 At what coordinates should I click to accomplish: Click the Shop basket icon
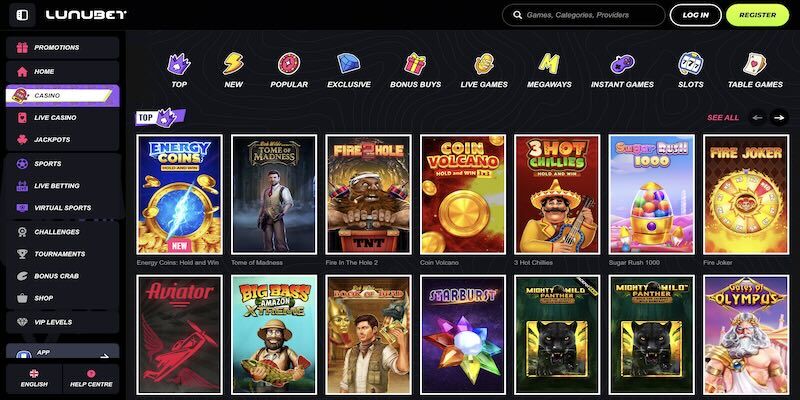[x=22, y=298]
